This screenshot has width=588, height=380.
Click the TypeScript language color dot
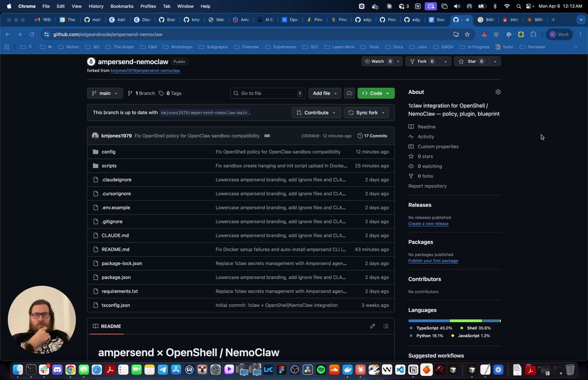coord(411,328)
